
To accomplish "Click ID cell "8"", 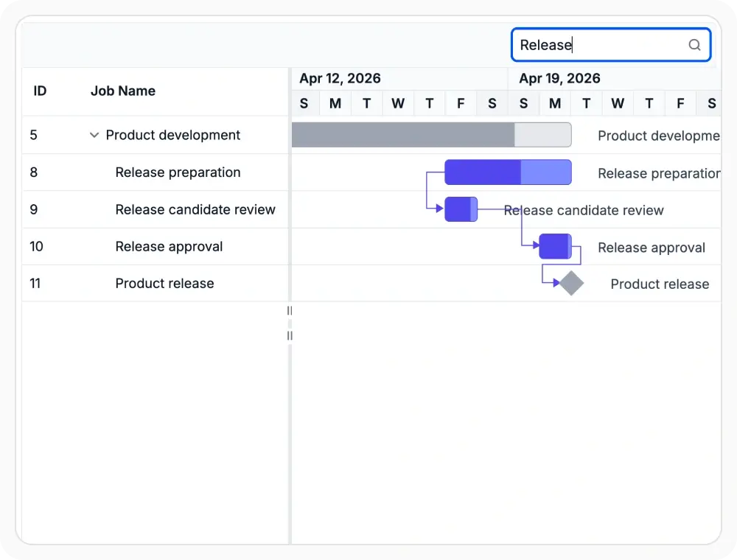I will coord(33,172).
